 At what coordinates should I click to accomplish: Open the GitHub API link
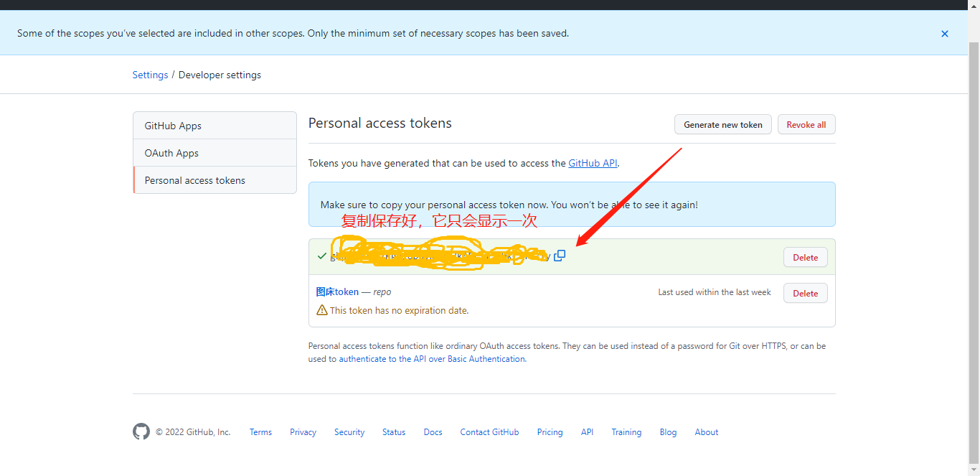tap(593, 163)
